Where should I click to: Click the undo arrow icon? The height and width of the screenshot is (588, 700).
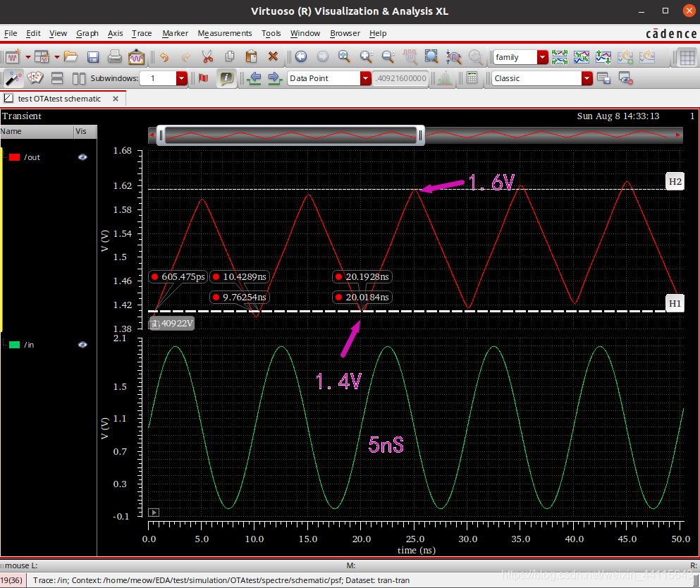click(x=164, y=56)
